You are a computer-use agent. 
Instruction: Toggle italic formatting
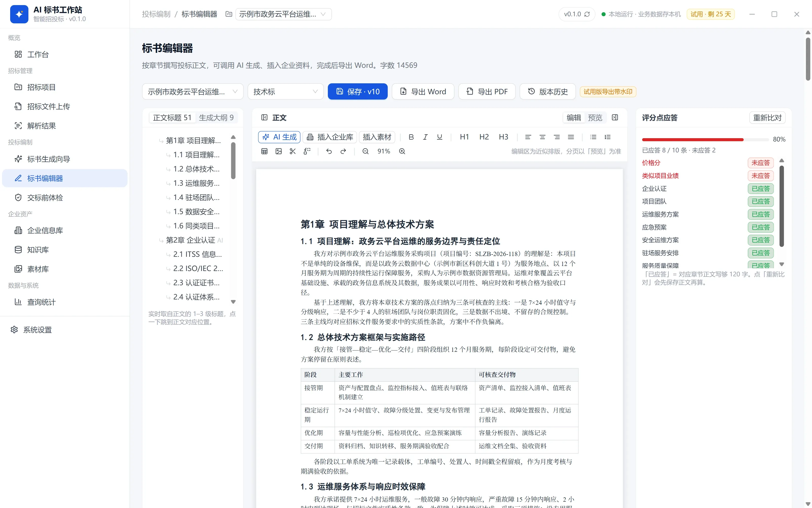(425, 137)
